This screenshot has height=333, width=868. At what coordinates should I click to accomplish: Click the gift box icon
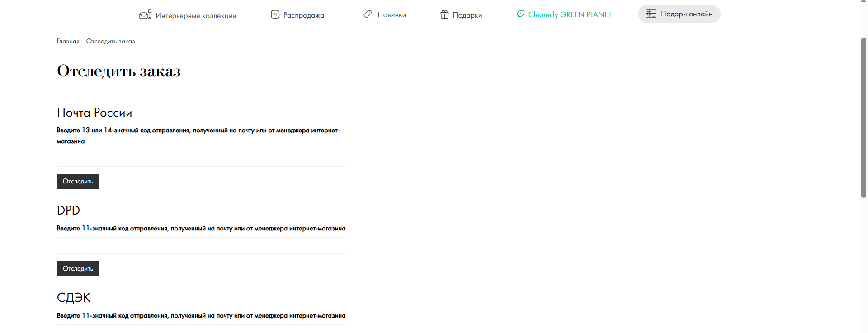pos(445,14)
